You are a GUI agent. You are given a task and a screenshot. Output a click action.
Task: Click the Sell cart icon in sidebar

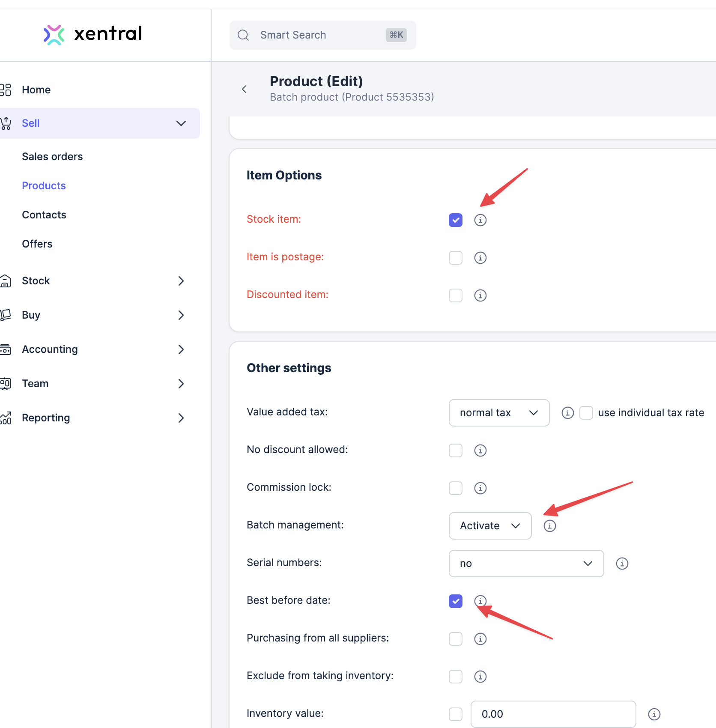pos(6,123)
